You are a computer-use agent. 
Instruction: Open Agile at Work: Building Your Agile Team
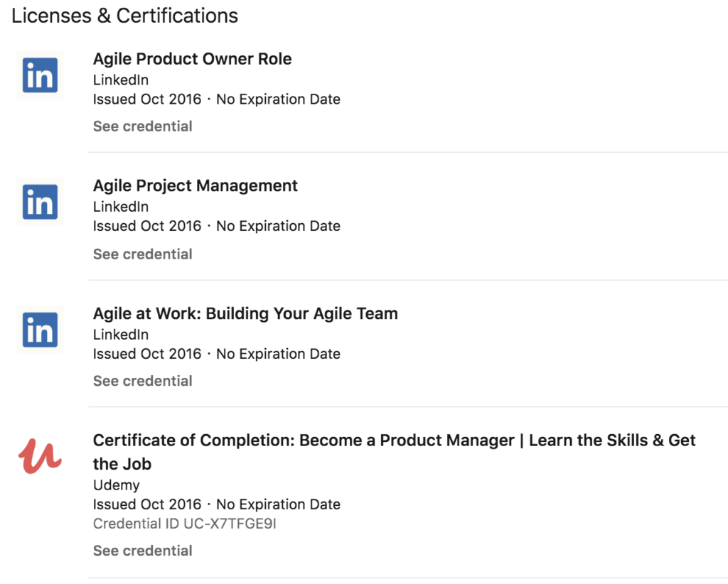(x=245, y=313)
